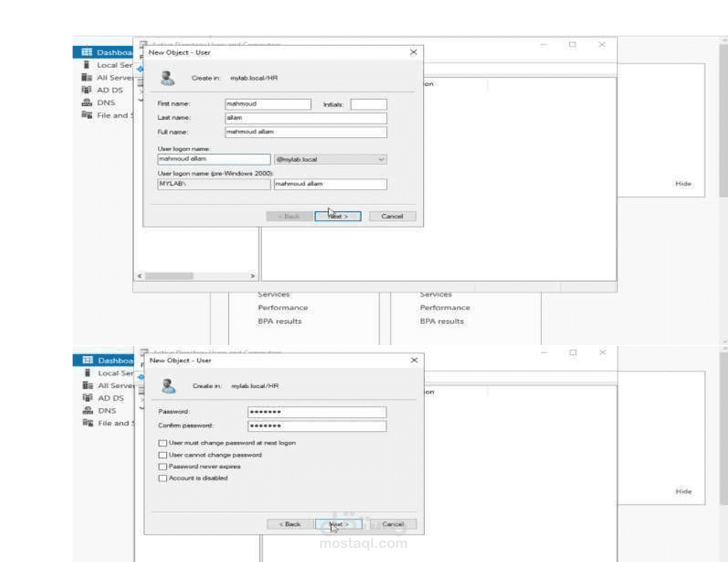The height and width of the screenshot is (562, 728).
Task: Select Local Server icon beside the user name dialog
Action: point(87,65)
